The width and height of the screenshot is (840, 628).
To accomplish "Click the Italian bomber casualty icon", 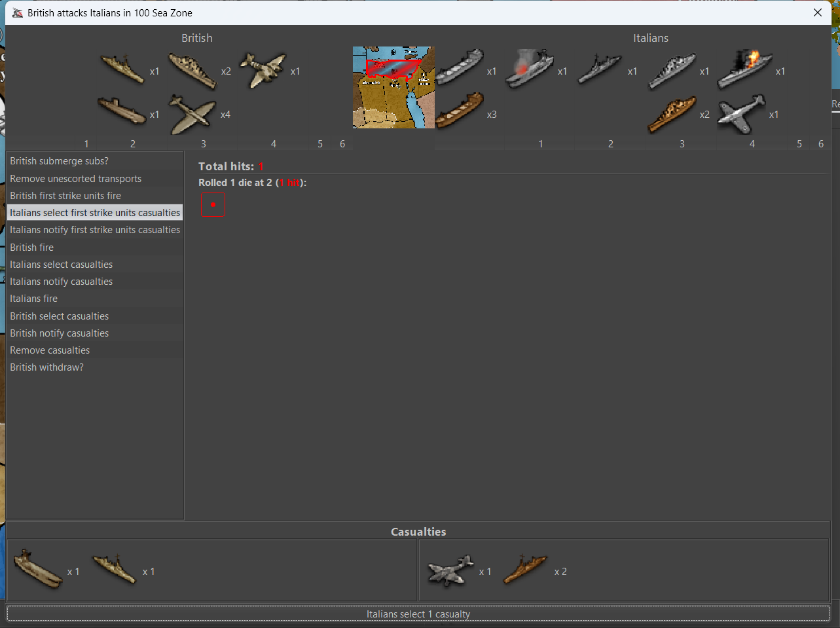I will (450, 570).
